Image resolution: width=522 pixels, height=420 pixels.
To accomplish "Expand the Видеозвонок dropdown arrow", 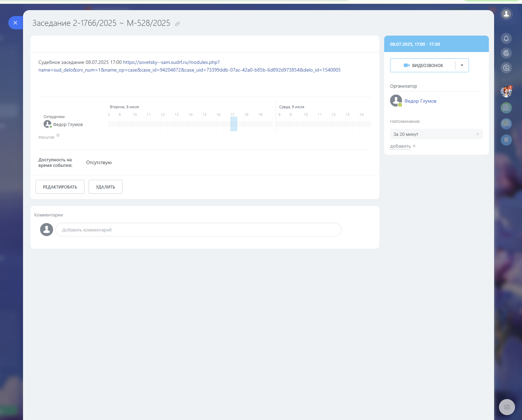I will coord(462,65).
